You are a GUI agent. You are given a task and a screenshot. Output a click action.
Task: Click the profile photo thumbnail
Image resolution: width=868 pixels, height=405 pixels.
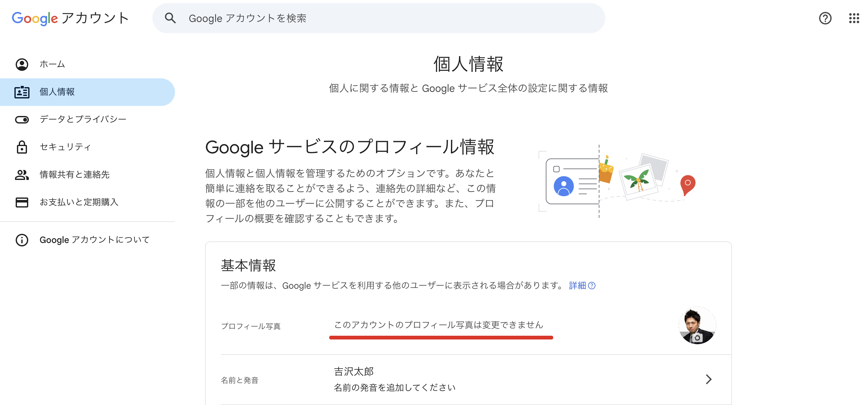[697, 325]
